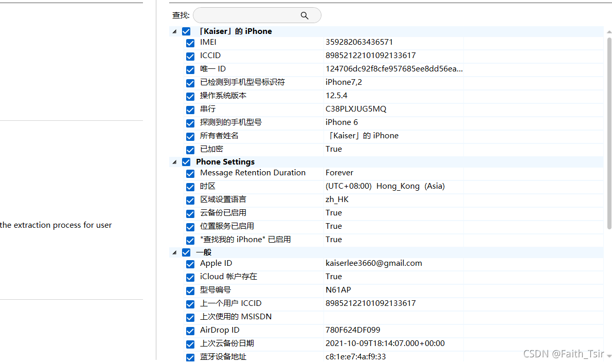Image resolution: width=612 pixels, height=364 pixels.
Task: Toggle the Apple ID checkbox
Action: (x=190, y=264)
